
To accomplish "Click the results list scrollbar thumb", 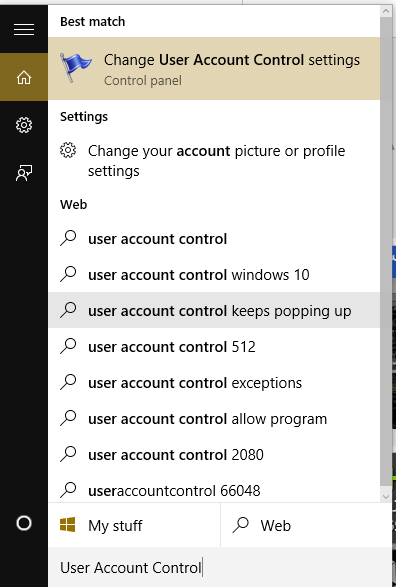I will point(386,251).
